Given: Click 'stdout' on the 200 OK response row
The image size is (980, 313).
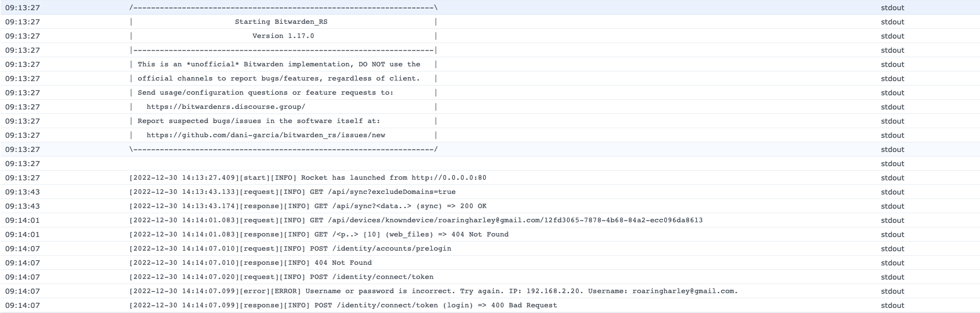Looking at the screenshot, I should (893, 206).
